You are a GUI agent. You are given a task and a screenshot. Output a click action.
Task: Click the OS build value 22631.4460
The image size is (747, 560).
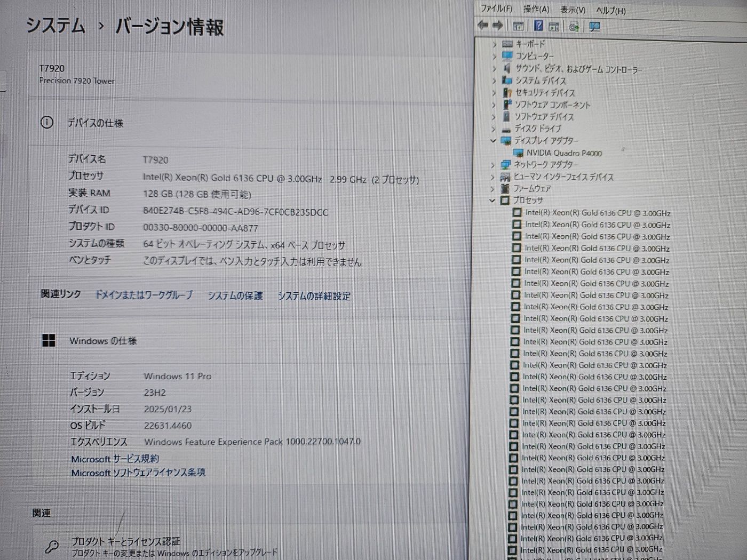pyautogui.click(x=168, y=426)
